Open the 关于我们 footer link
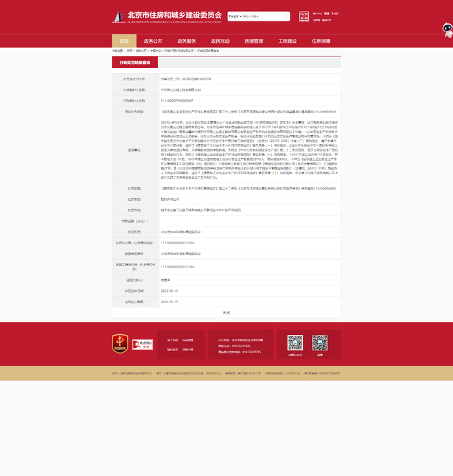The image size is (453, 476). (173, 340)
